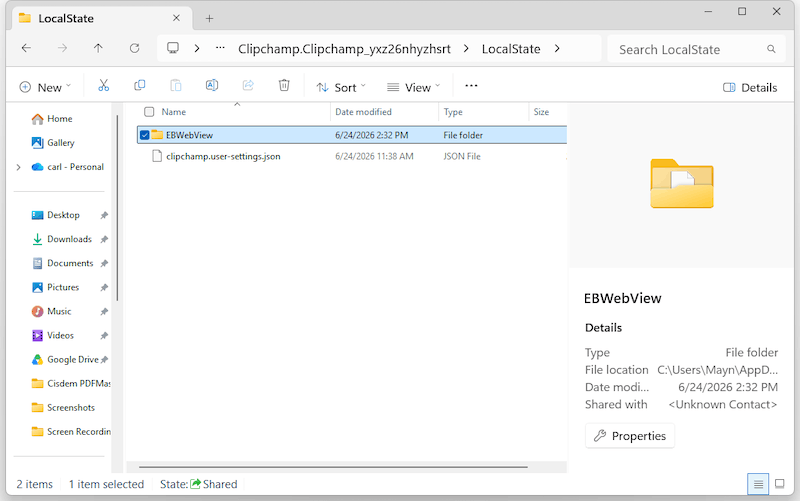The width and height of the screenshot is (800, 501).
Task: Open the View dropdown menu
Action: 413,87
